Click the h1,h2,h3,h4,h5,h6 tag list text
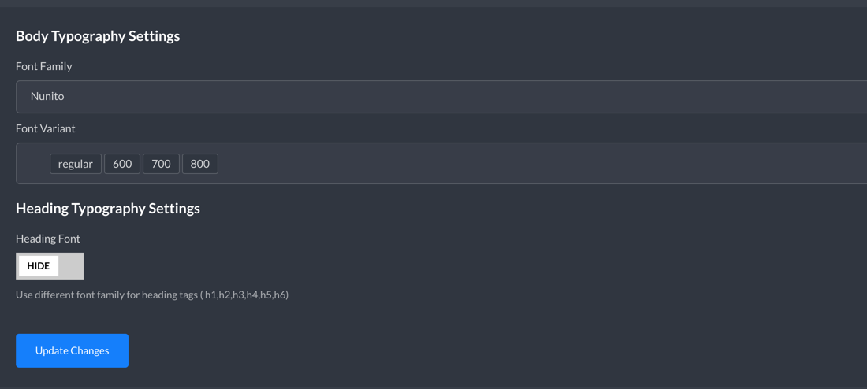Image resolution: width=868 pixels, height=389 pixels. click(246, 295)
